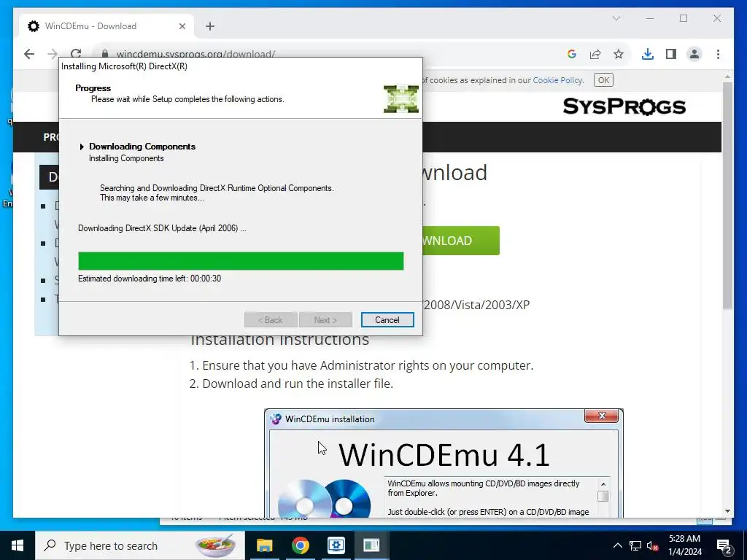
Task: Share this page using share icon
Action: [595, 54]
